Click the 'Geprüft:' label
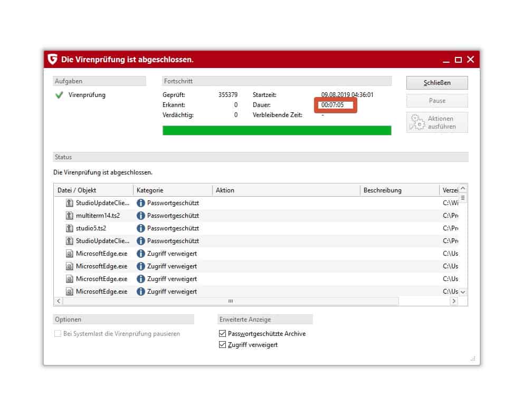Screen dimensions: 532x397 click(x=174, y=95)
